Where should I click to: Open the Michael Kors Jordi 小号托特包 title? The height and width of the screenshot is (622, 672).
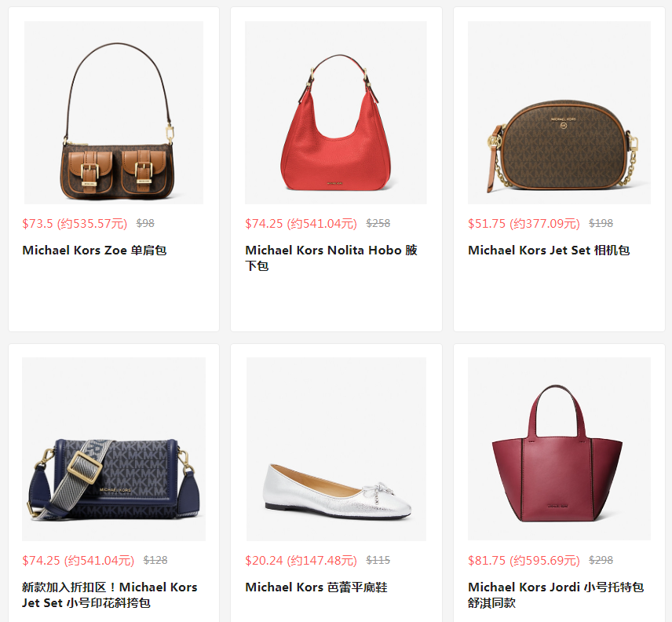coord(556,595)
